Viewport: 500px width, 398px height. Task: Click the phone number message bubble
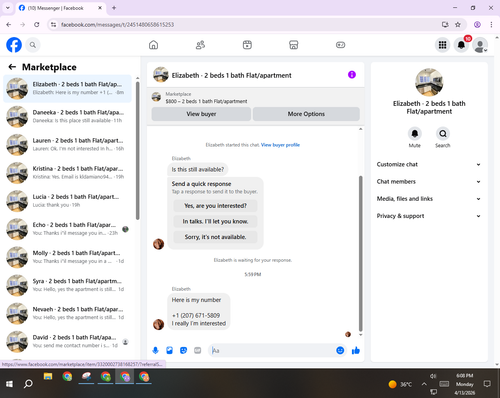click(199, 312)
